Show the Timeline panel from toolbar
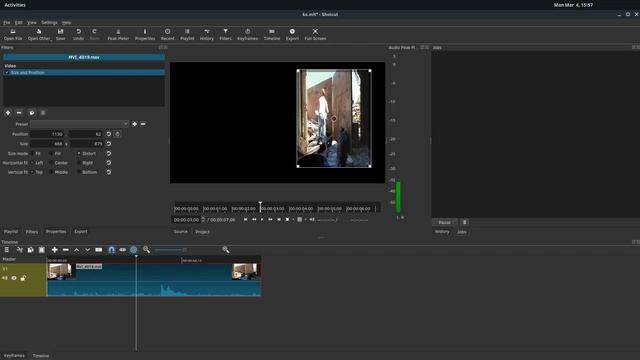The width and height of the screenshot is (640, 360). (x=272, y=34)
